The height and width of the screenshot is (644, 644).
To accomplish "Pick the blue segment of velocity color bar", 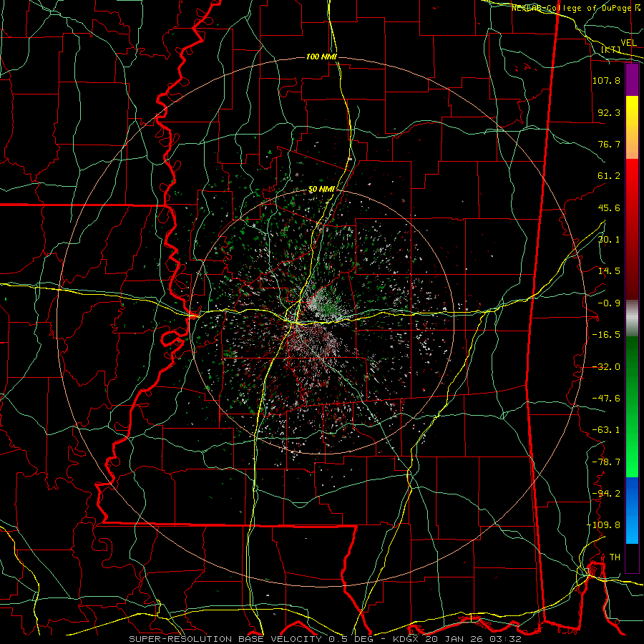I will pos(632,510).
